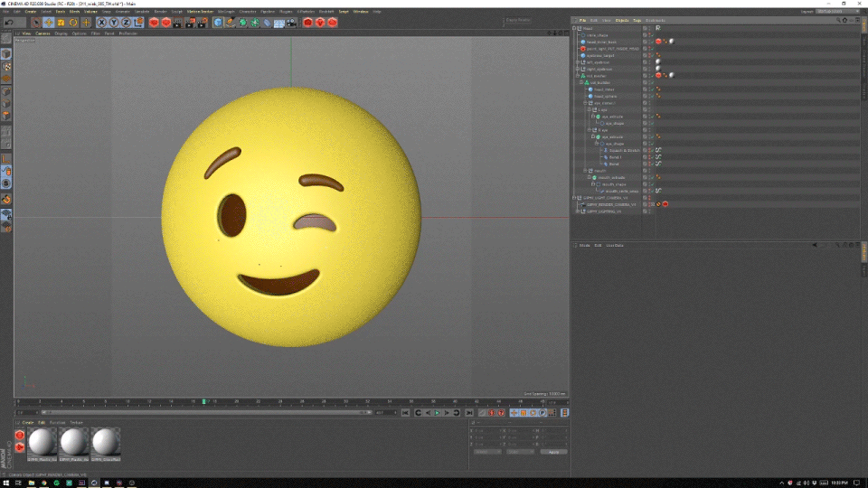Click the first red plugin icon after camera
The height and width of the screenshot is (488, 868).
pos(307,23)
